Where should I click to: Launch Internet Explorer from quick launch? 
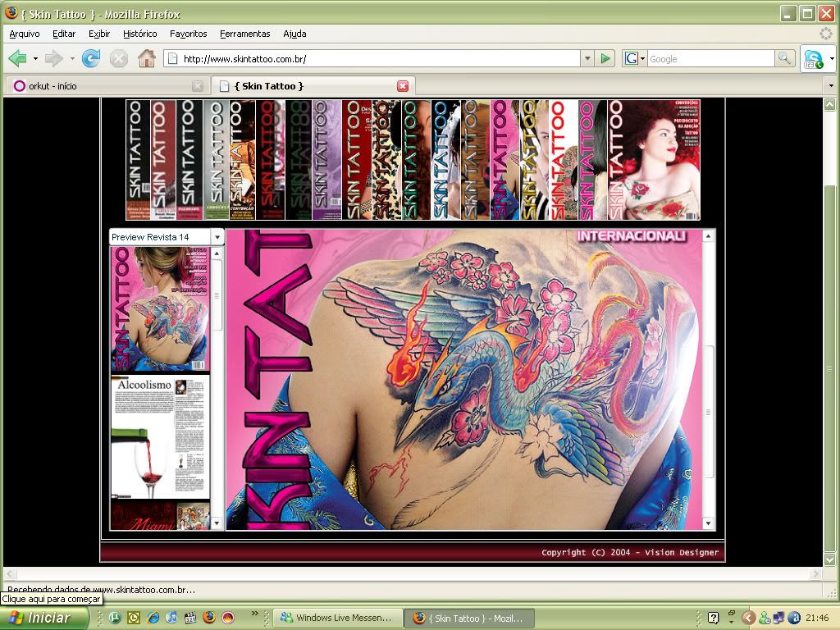point(153,618)
